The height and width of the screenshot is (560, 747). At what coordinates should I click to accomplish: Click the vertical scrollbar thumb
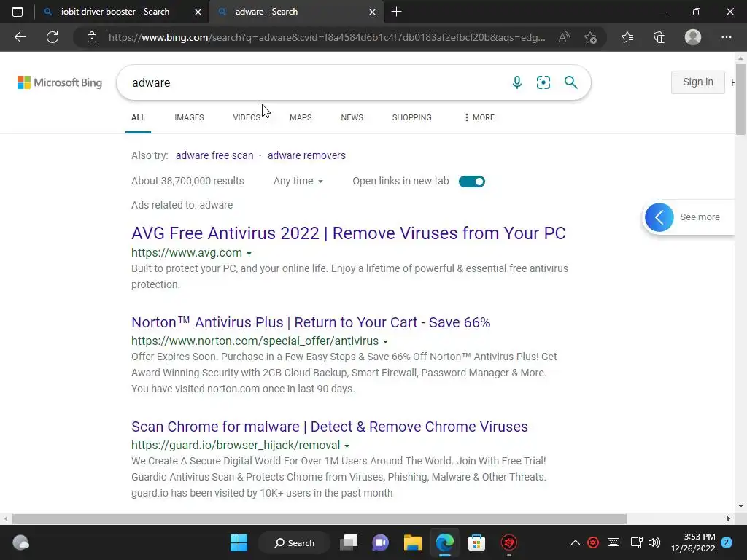click(740, 98)
